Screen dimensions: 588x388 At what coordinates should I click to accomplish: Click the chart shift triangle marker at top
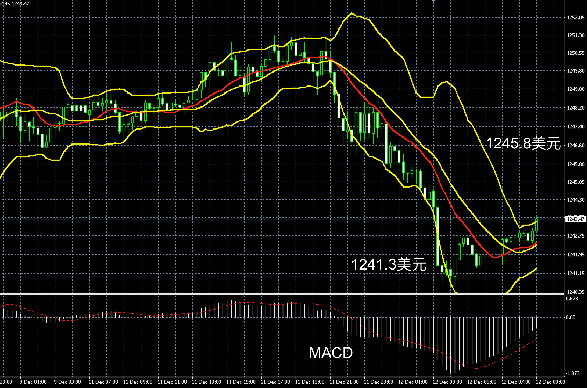tap(433, 1)
